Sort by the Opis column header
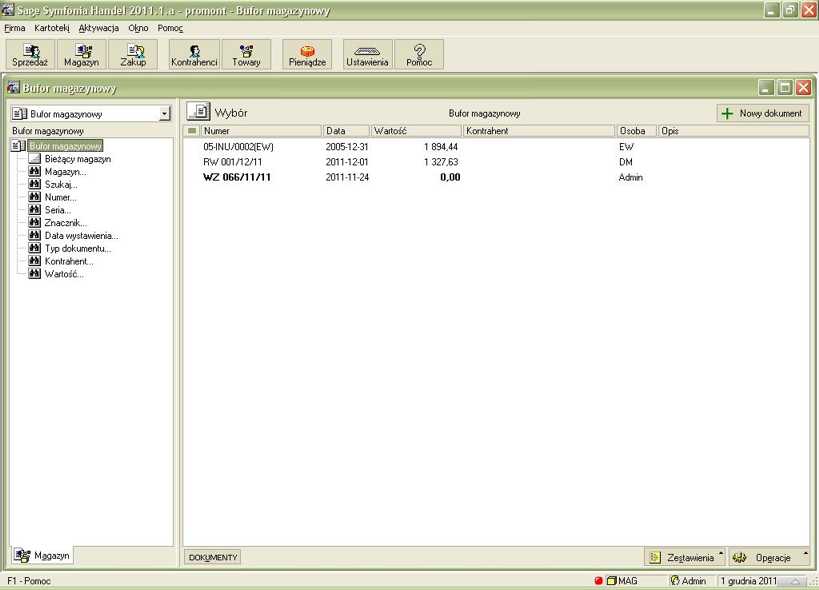The image size is (819, 590). click(733, 131)
